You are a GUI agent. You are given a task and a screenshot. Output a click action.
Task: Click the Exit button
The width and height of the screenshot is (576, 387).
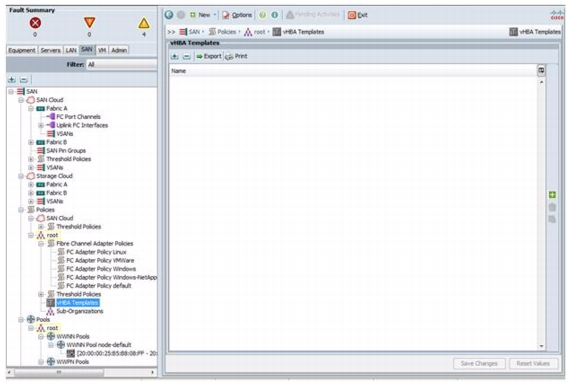coord(357,15)
